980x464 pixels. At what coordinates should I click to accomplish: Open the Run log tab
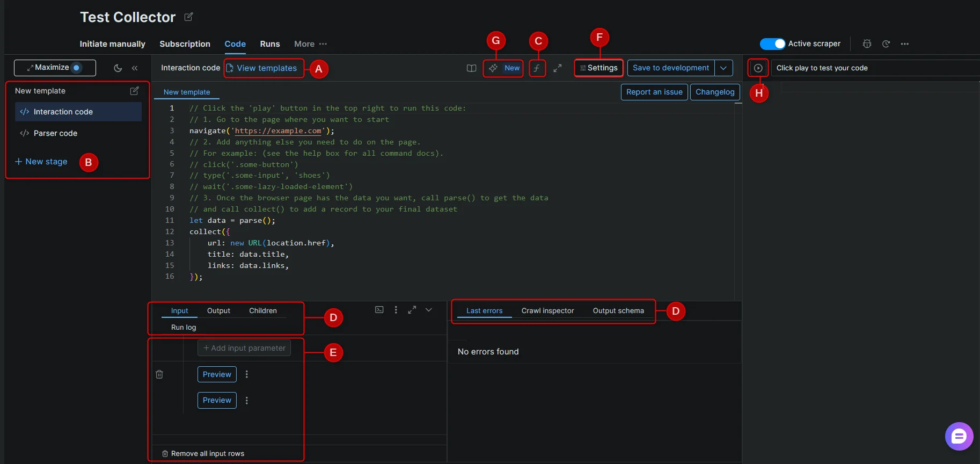[x=184, y=328]
